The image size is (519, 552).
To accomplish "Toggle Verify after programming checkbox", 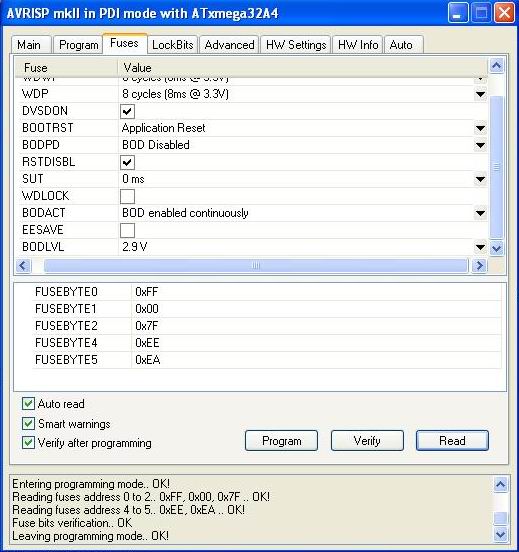I will [28, 443].
